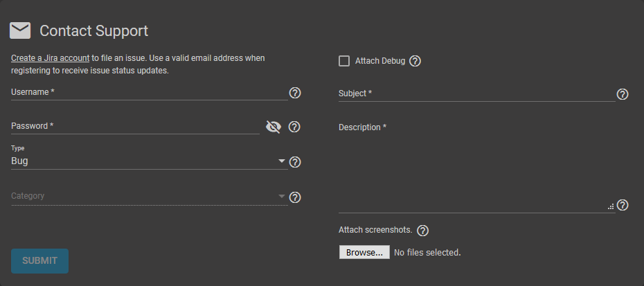The height and width of the screenshot is (286, 644).
Task: Focus the Username input field
Action: tap(150, 93)
